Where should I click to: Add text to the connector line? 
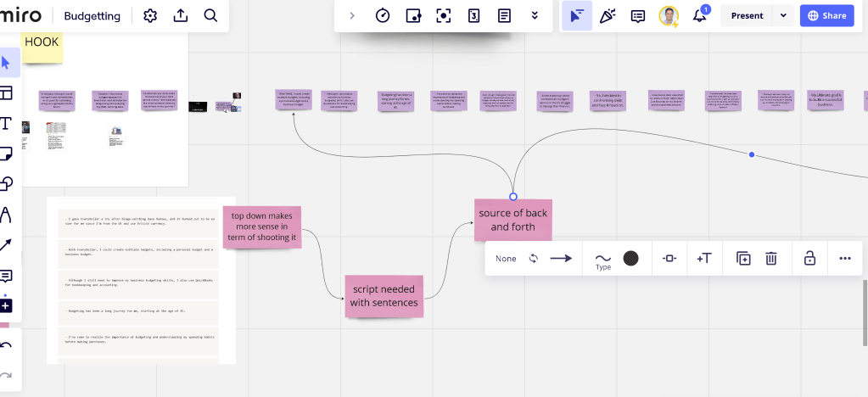pos(703,259)
